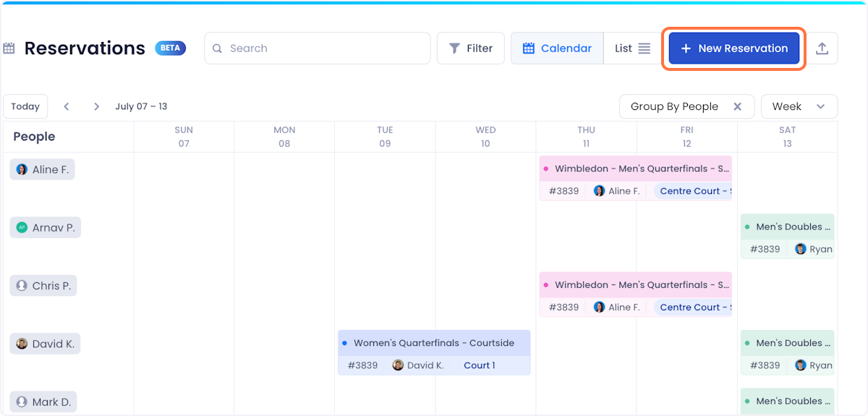Click Court 1 tag in Women's Quarterfinals
868x416 pixels.
[x=480, y=365]
